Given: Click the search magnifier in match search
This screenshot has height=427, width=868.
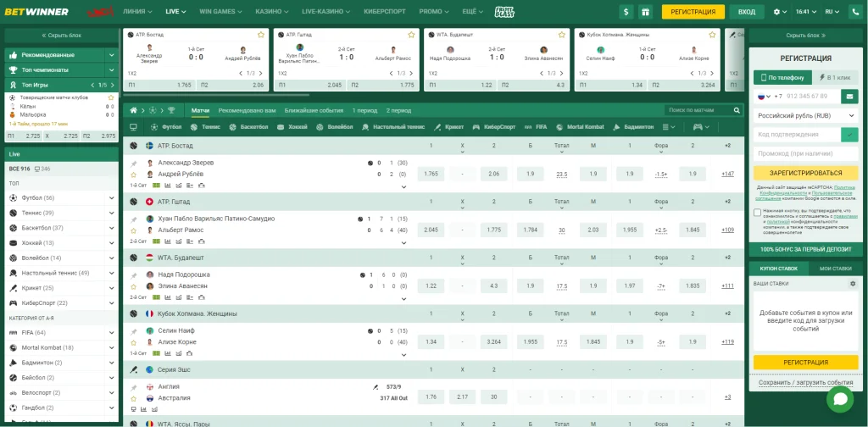Looking at the screenshot, I should pos(737,110).
